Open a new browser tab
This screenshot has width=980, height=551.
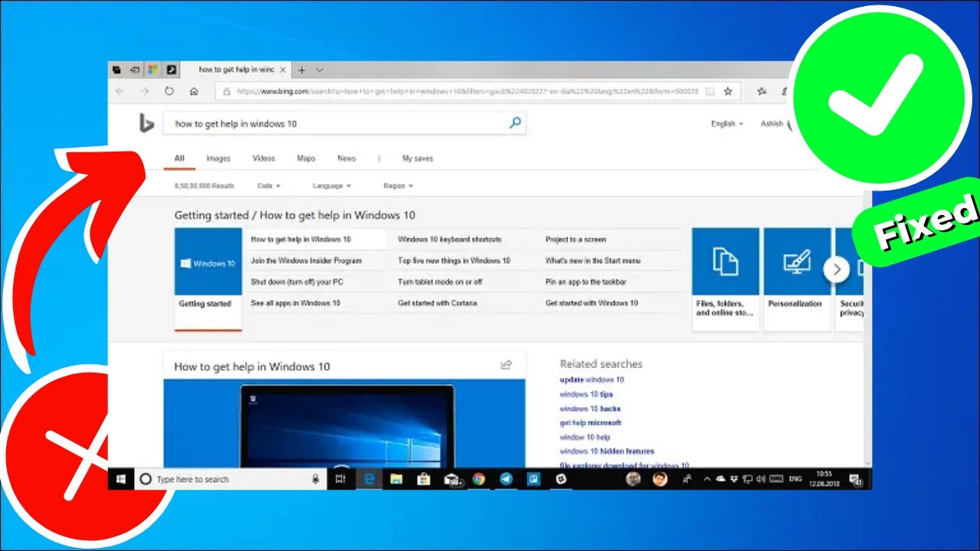click(x=302, y=70)
